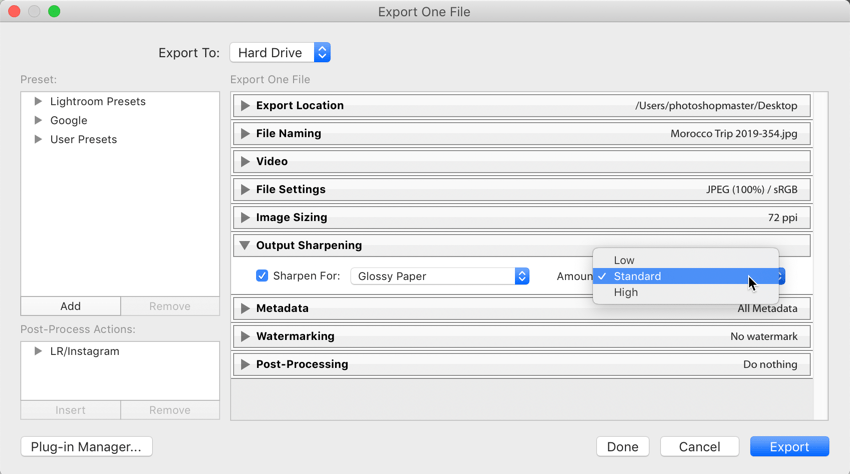Expand the Lightroom Presets folder
Screen dimensions: 850x474
[38, 101]
